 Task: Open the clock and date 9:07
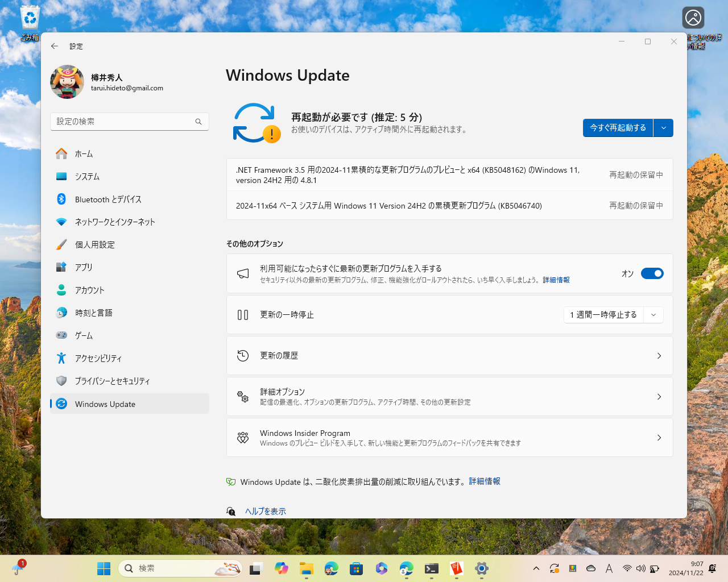coord(686,568)
